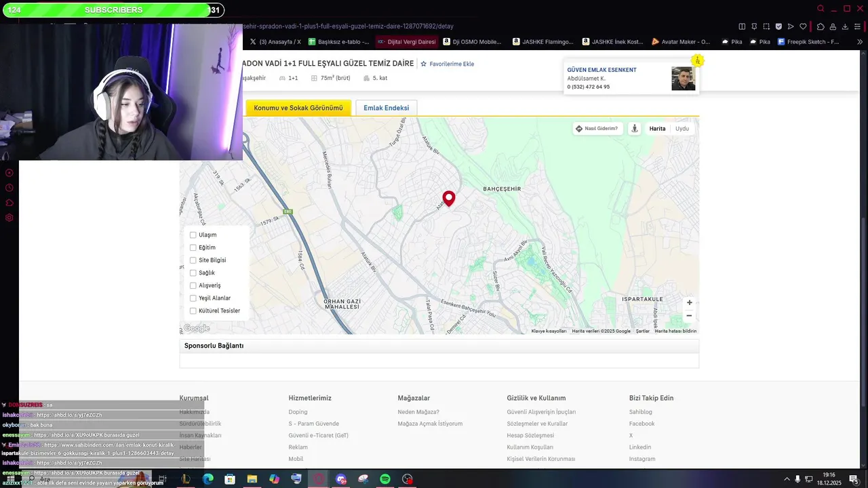Start the snapshot capture tool icon

coord(766,26)
